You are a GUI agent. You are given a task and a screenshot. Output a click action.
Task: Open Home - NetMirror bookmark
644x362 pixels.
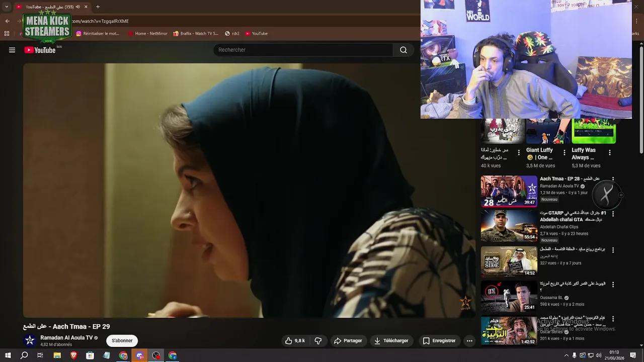148,34
